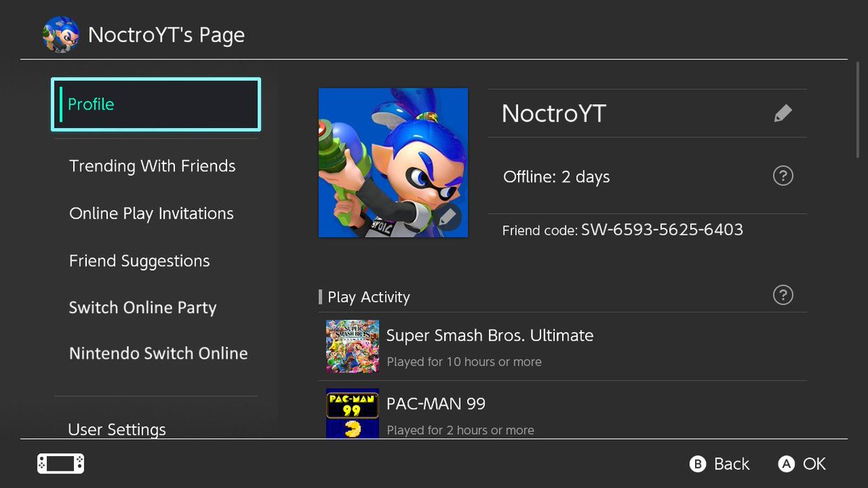The width and height of the screenshot is (868, 488).
Task: Open Trending With Friends
Action: 153,166
